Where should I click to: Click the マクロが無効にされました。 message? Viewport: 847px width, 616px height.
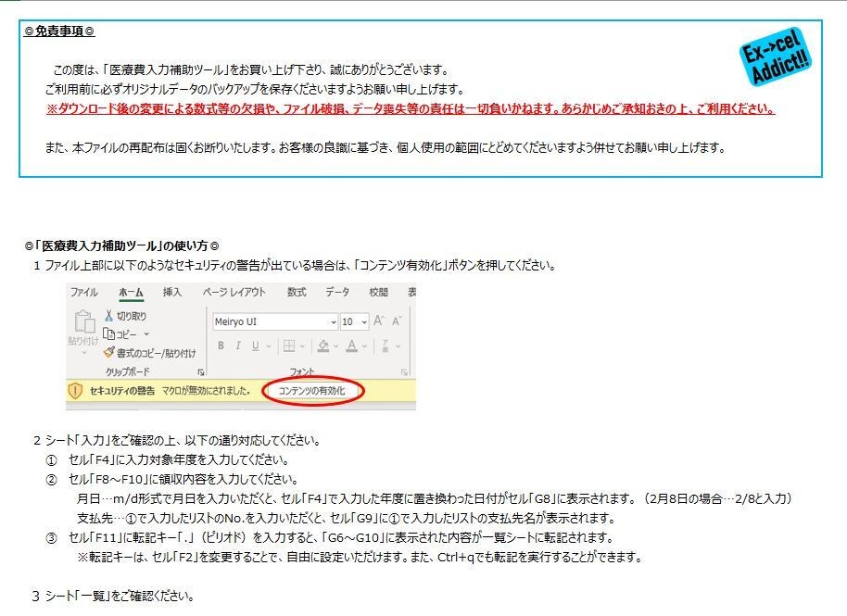207,390
